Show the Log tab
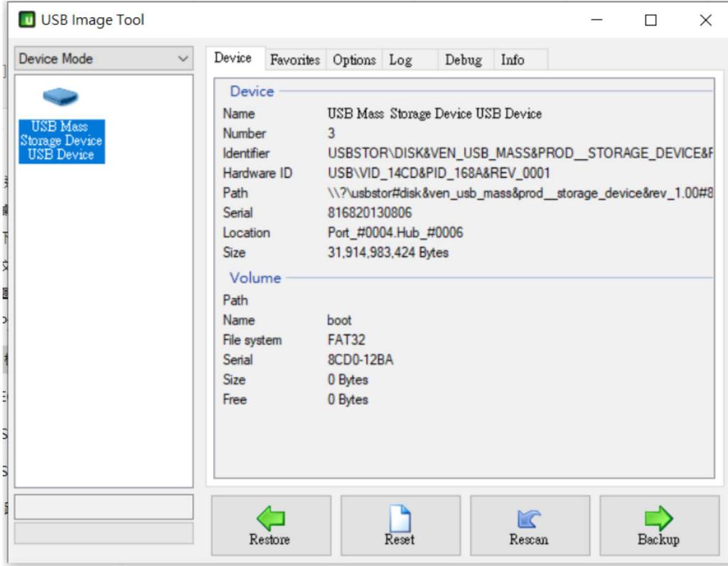The height and width of the screenshot is (566, 728). click(x=400, y=60)
